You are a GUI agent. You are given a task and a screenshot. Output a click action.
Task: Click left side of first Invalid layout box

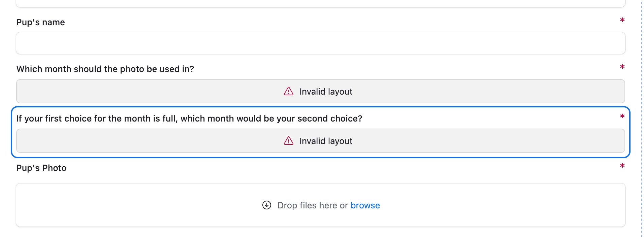click(x=101, y=91)
